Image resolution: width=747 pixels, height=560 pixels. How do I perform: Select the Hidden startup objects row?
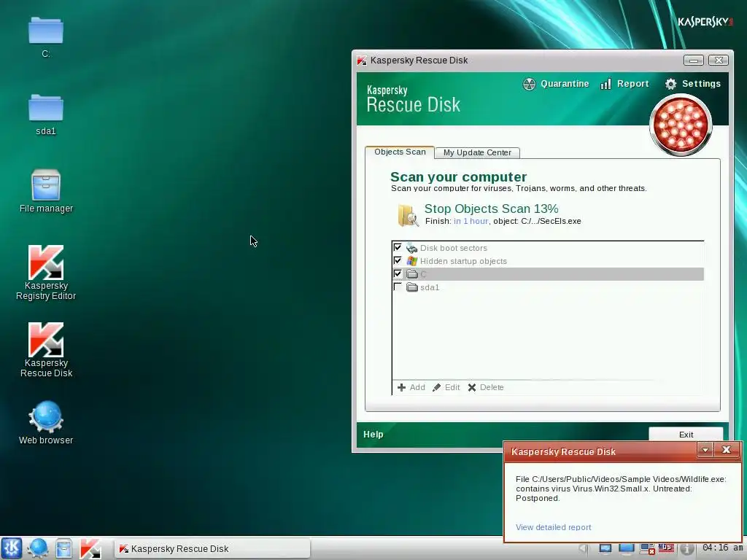(548, 261)
